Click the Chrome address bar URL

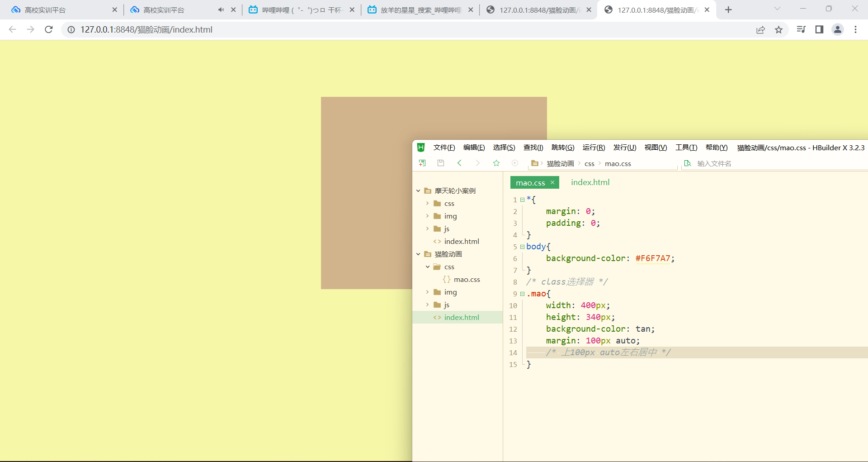(x=146, y=29)
